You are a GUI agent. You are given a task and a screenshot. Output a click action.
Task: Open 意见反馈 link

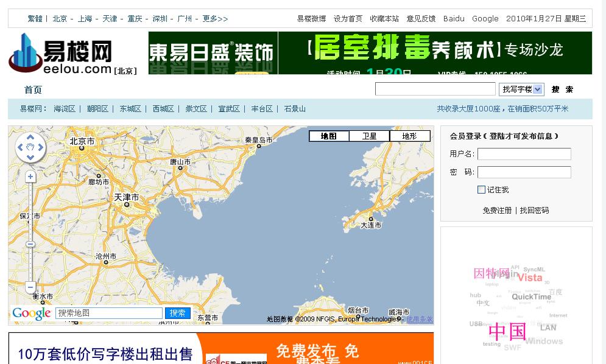click(421, 18)
